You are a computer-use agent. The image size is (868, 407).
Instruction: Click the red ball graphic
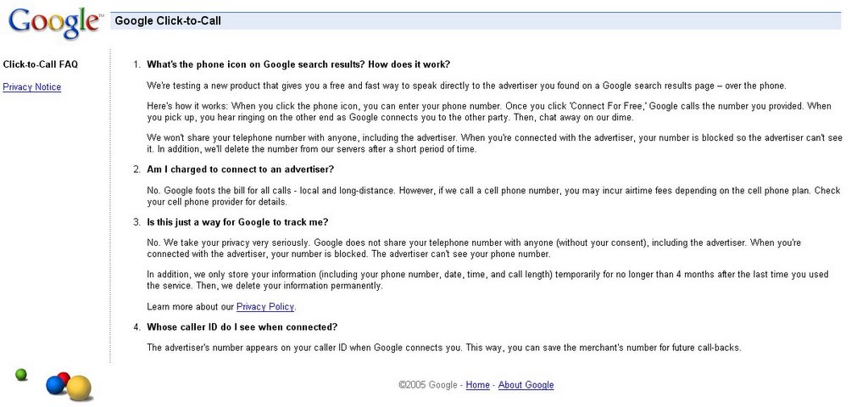coord(64,377)
